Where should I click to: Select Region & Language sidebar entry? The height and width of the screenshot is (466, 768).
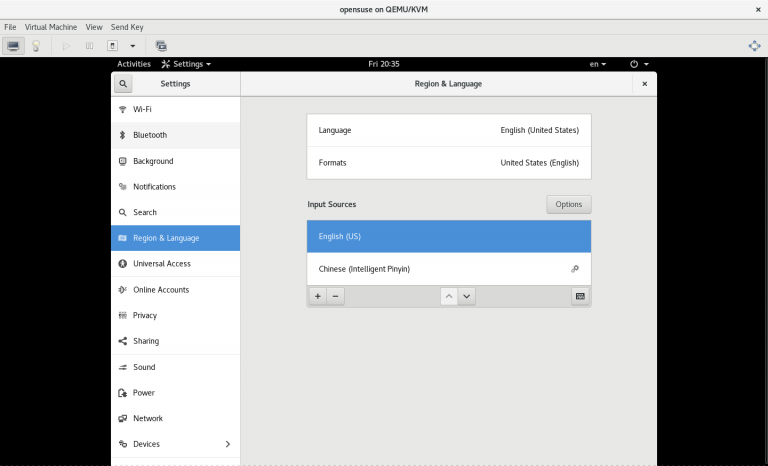click(175, 238)
